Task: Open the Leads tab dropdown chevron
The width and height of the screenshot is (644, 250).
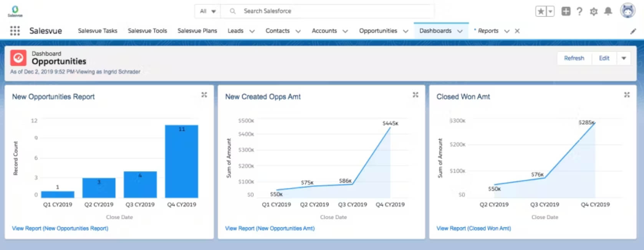Action: point(252,31)
